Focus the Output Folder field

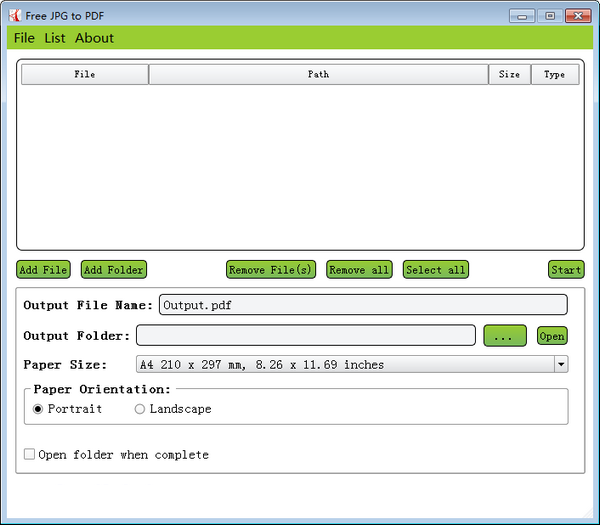coord(306,336)
